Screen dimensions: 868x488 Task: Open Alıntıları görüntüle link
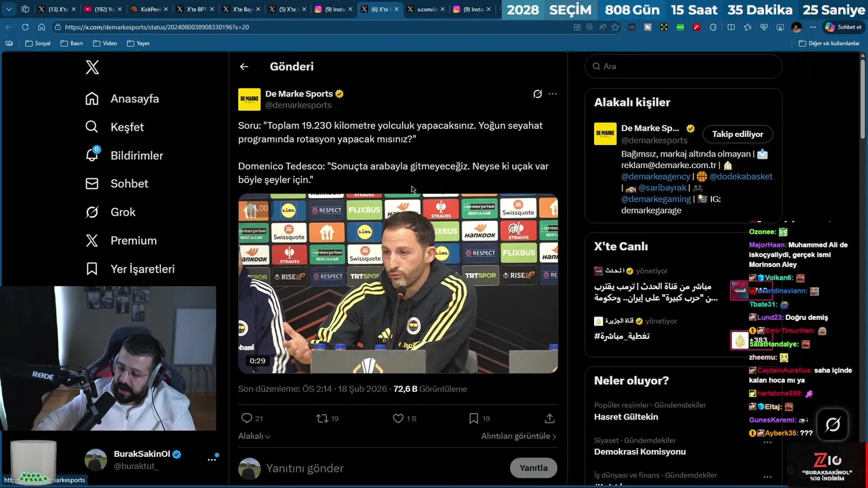pos(519,436)
